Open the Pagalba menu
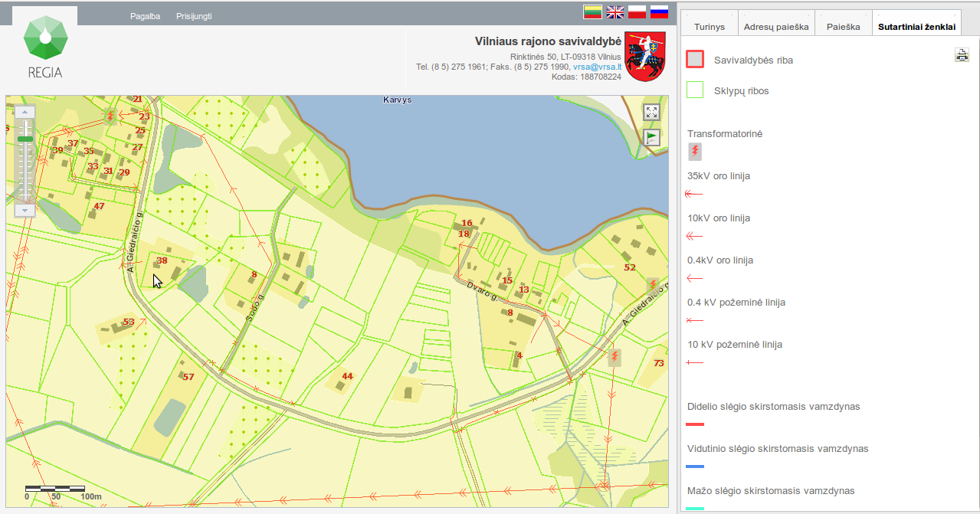Image resolution: width=980 pixels, height=514 pixels. pos(145,15)
